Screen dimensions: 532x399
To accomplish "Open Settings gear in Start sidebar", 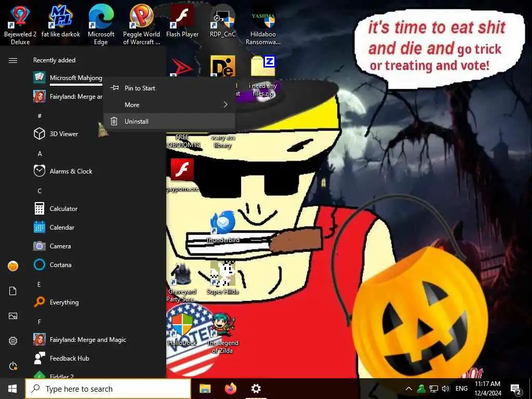I will coord(13,341).
